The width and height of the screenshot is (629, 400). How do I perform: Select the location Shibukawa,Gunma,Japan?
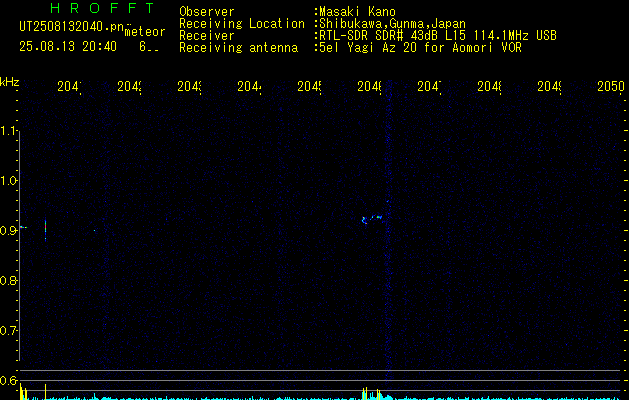click(x=392, y=24)
